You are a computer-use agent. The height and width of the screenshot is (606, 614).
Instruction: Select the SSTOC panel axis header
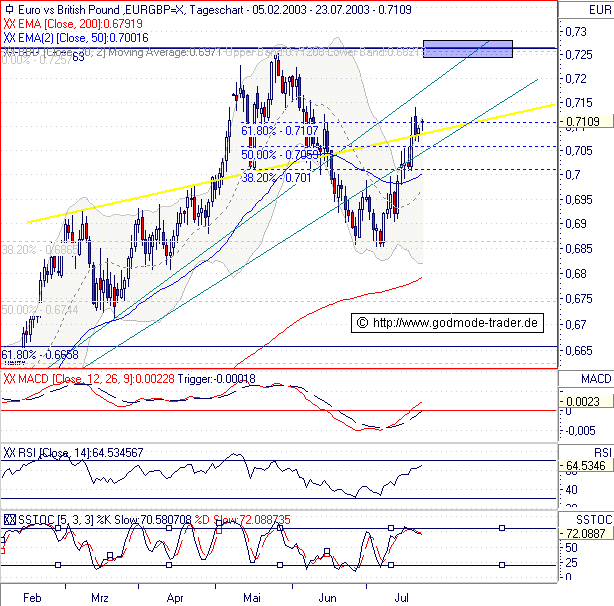pyautogui.click(x=585, y=519)
